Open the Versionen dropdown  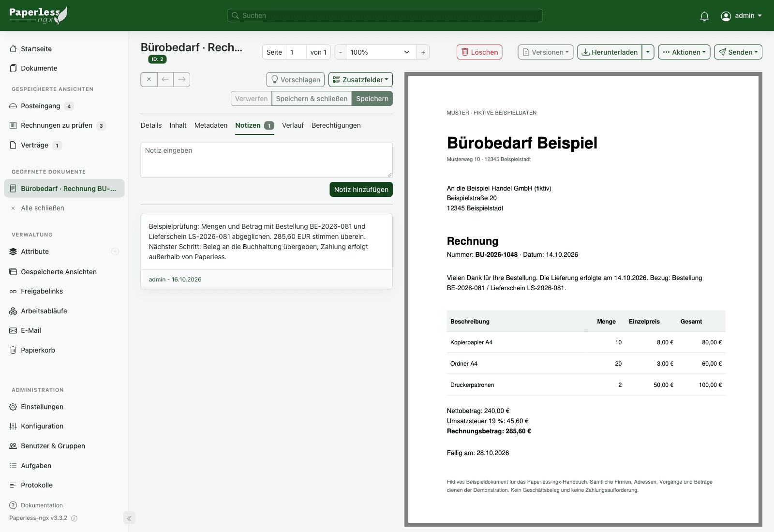point(546,52)
